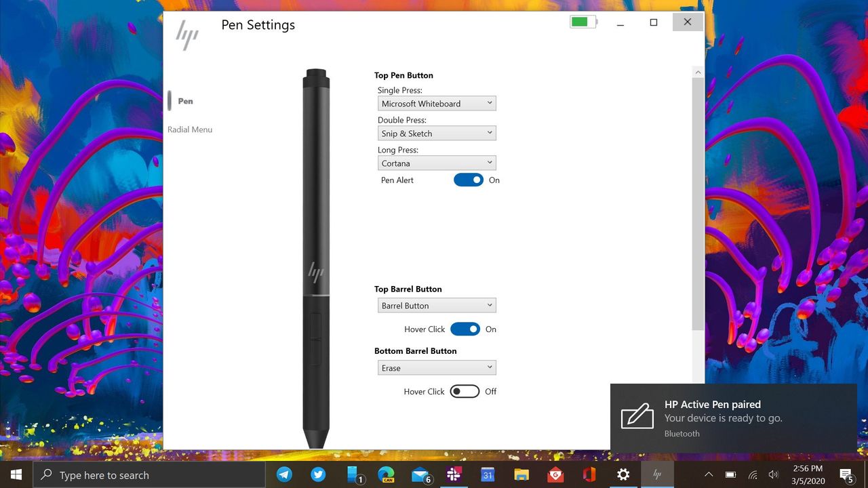Click the HP Pen Settings taskbar icon

pos(657,475)
